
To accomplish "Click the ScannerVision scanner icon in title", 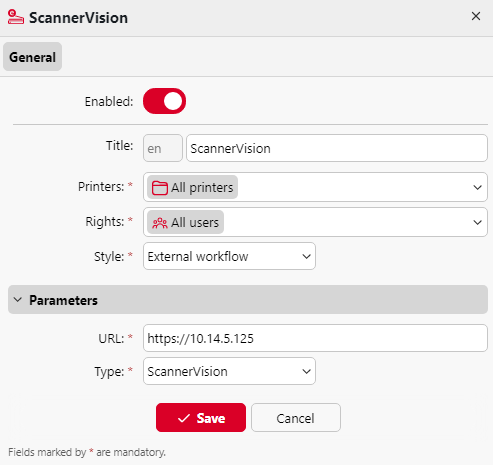I will tap(16, 17).
